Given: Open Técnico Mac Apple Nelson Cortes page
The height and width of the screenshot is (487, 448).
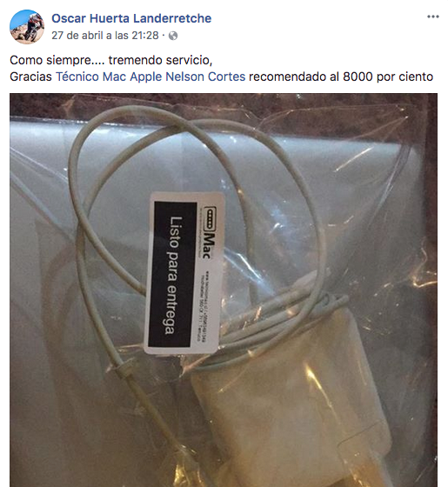Looking at the screenshot, I should tap(150, 77).
